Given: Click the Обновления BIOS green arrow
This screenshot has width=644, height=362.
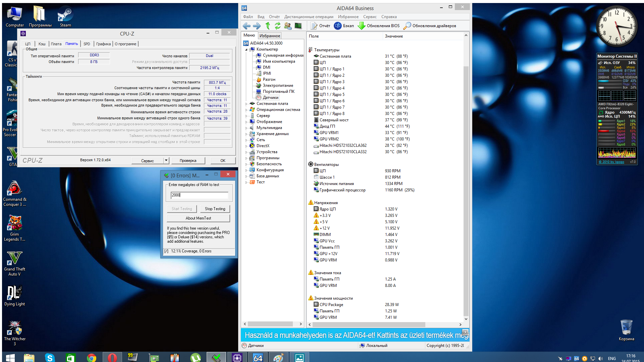Looking at the screenshot, I should coord(361,26).
